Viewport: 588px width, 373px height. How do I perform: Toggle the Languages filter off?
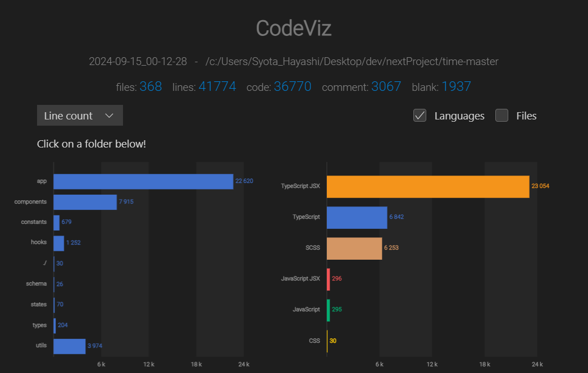click(420, 116)
